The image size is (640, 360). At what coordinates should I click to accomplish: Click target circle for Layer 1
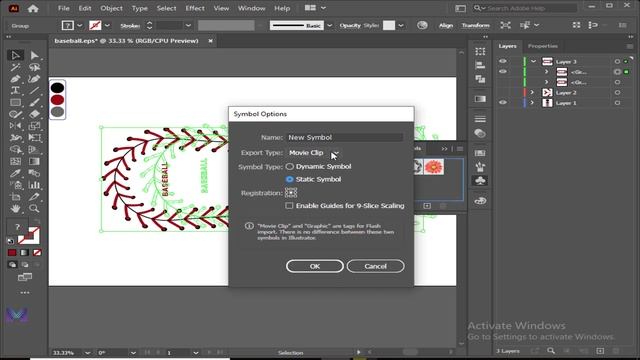point(617,103)
